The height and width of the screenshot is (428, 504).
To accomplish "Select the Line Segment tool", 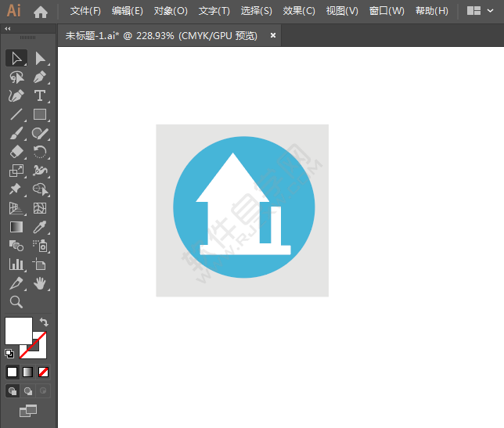I will click(x=16, y=114).
